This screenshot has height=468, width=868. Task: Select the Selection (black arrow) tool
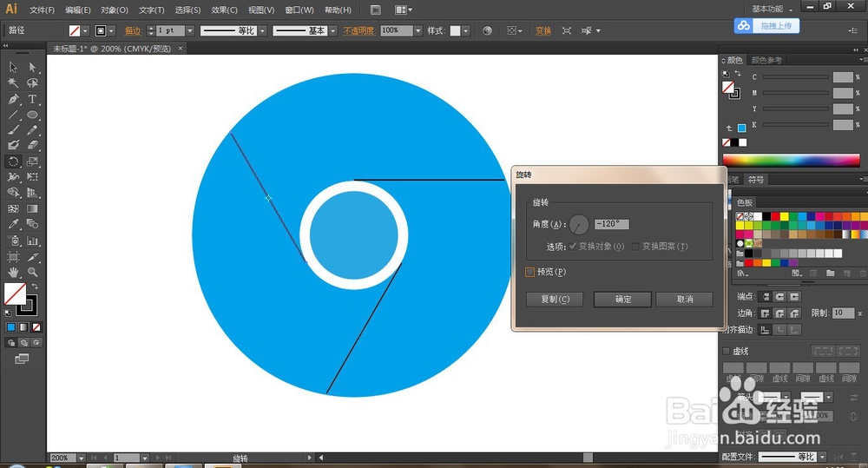point(13,67)
